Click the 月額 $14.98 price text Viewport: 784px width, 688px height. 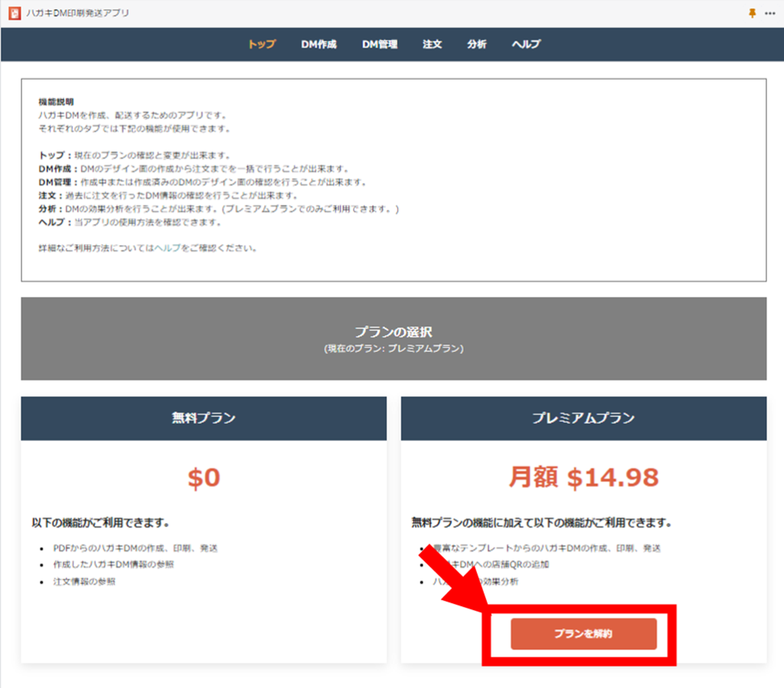pos(583,478)
